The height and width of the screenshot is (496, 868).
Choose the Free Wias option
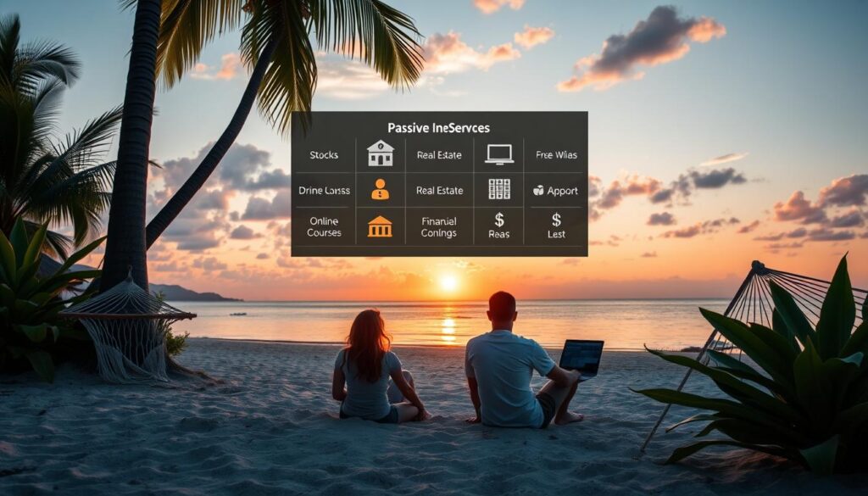click(x=556, y=155)
